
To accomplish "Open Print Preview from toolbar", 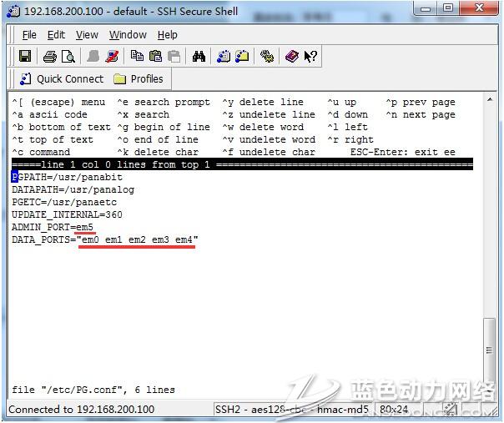I will point(68,57).
